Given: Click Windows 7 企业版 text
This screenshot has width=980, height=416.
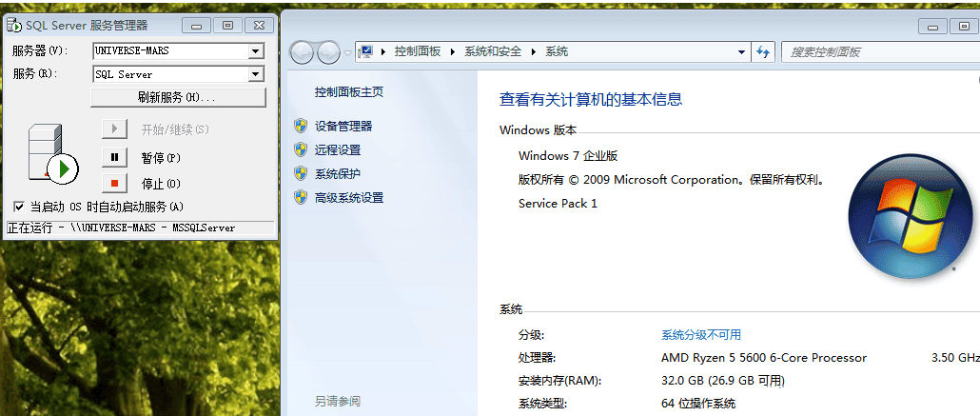Looking at the screenshot, I should click(x=568, y=156).
